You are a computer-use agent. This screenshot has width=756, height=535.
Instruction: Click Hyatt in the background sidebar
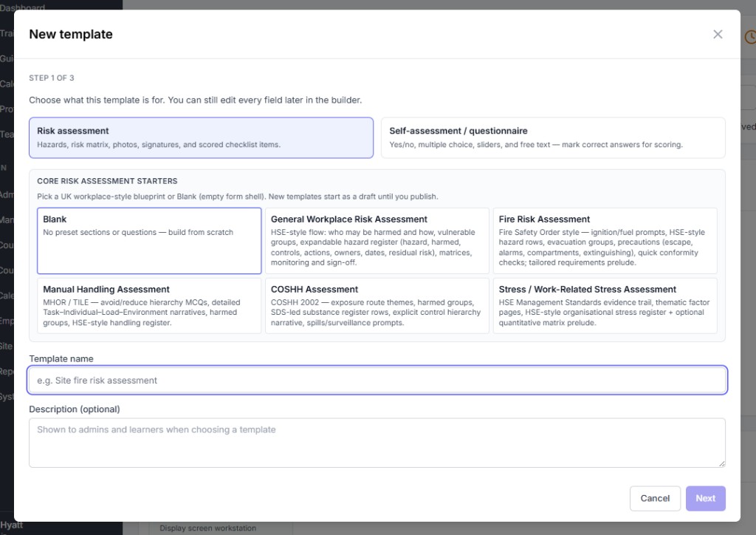tap(12, 525)
